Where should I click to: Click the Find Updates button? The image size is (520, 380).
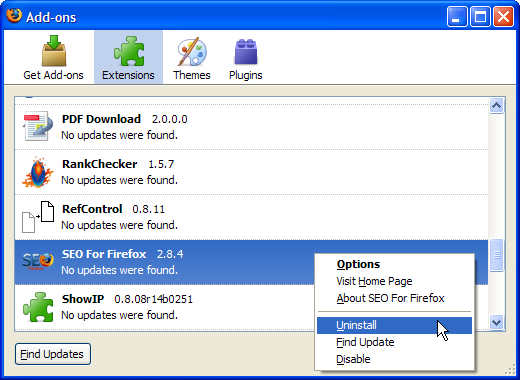53,354
